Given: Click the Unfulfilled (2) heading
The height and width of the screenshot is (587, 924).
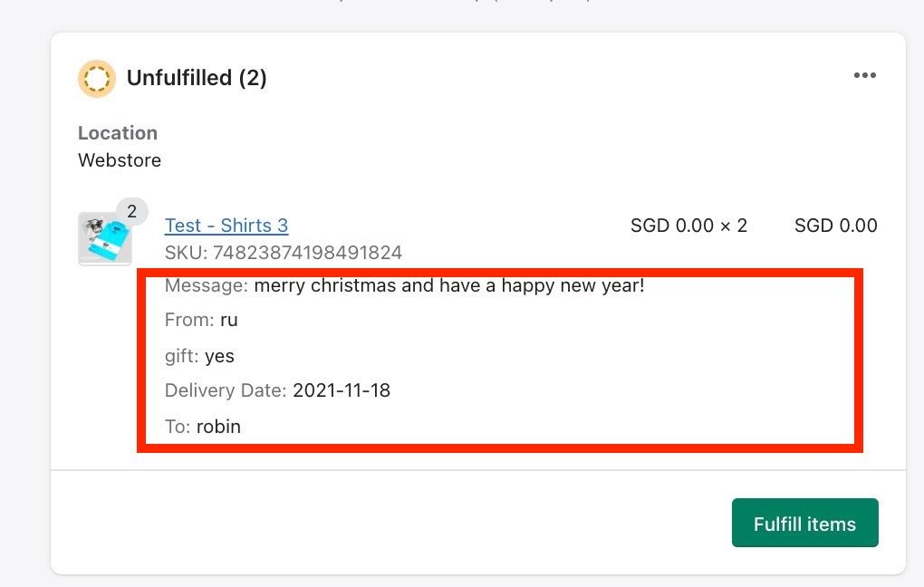Looking at the screenshot, I should tap(197, 79).
